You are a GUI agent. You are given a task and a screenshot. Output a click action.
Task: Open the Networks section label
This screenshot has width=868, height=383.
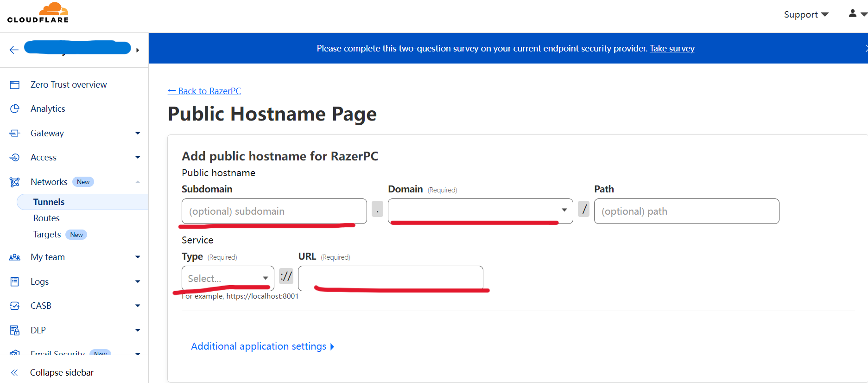(x=49, y=182)
